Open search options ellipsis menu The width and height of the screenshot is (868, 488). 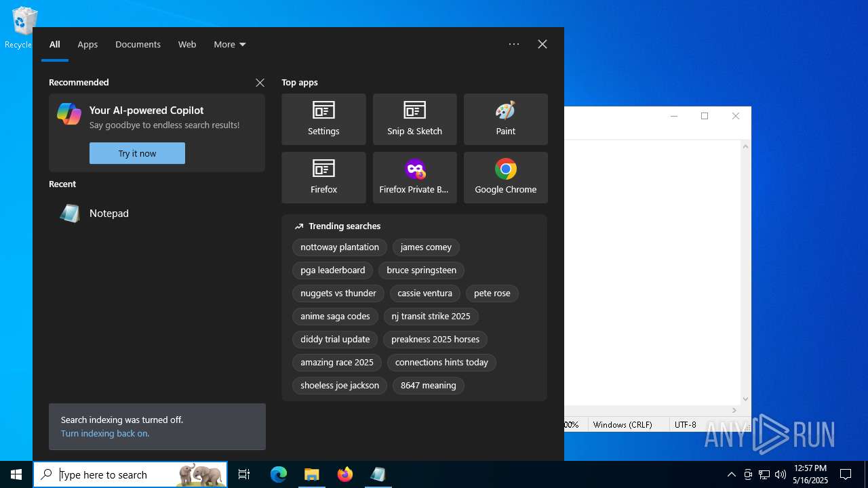point(514,44)
